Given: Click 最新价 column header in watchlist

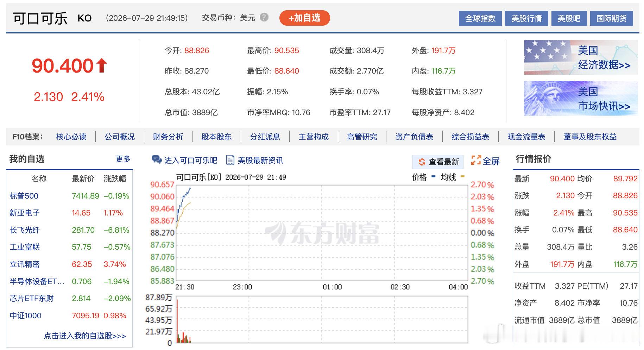Looking at the screenshot, I should coord(83,179).
